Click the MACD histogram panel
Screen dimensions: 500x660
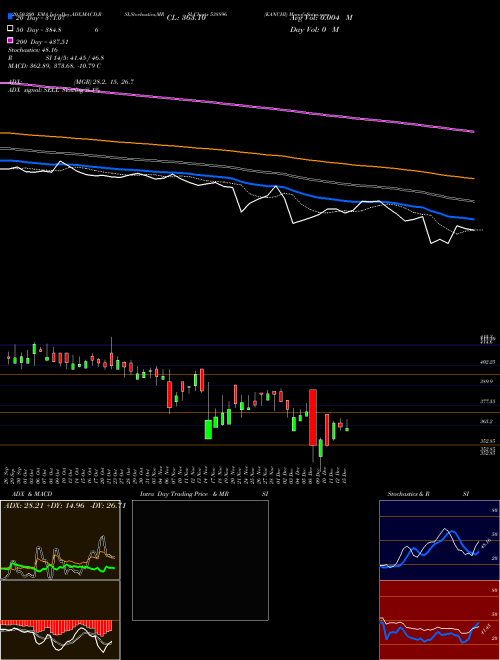pyautogui.click(x=60, y=620)
